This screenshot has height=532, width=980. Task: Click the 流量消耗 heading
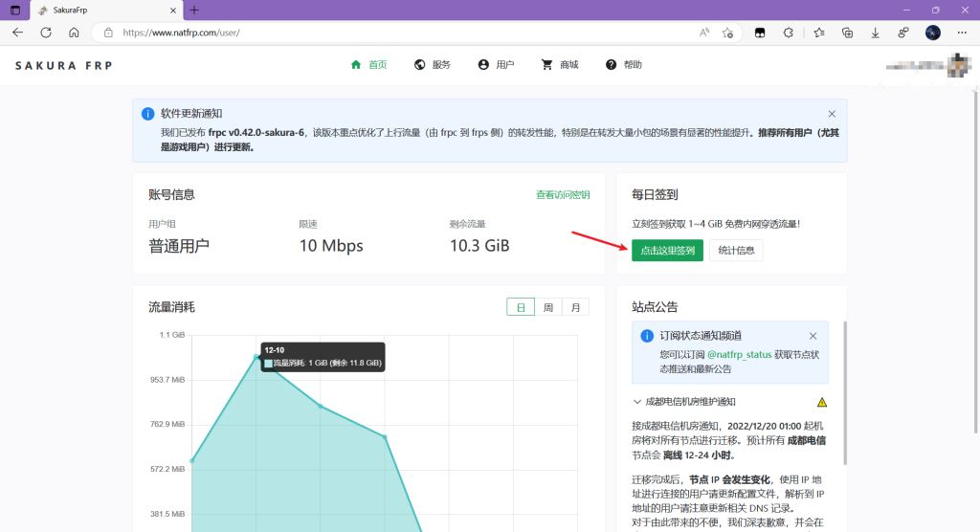click(171, 307)
